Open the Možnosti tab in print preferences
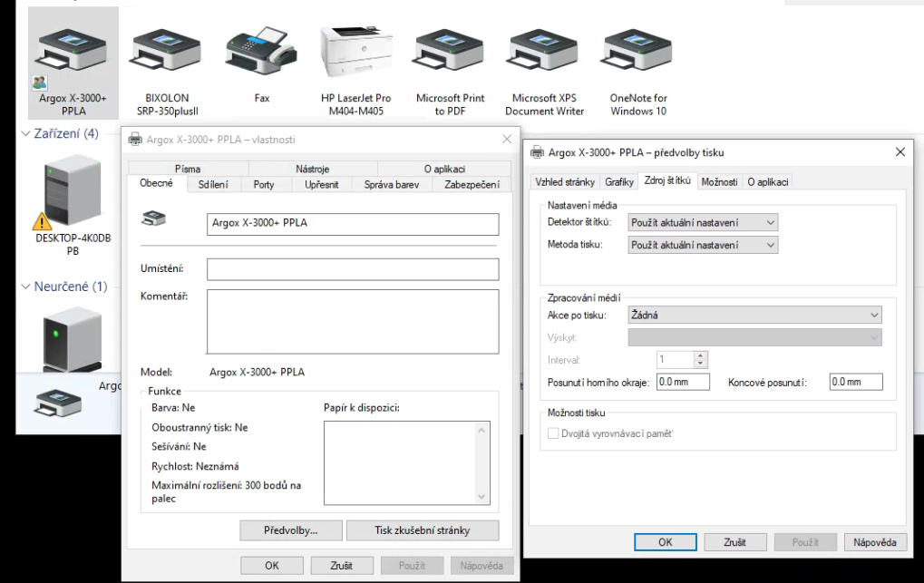 point(718,181)
